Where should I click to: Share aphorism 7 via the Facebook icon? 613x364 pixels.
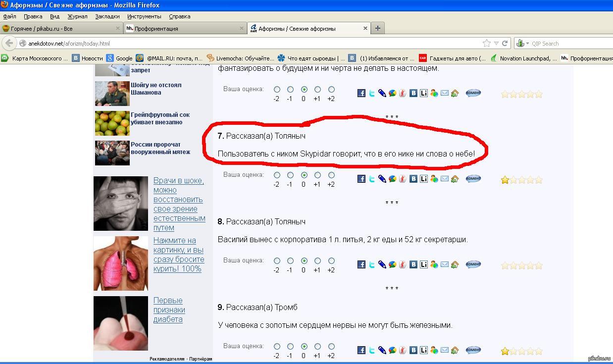[x=361, y=179]
